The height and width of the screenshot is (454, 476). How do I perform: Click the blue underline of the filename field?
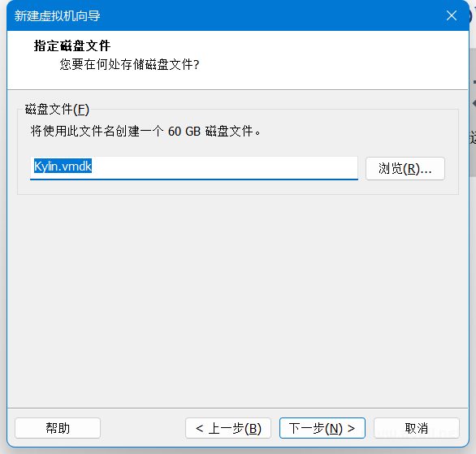pos(194,179)
